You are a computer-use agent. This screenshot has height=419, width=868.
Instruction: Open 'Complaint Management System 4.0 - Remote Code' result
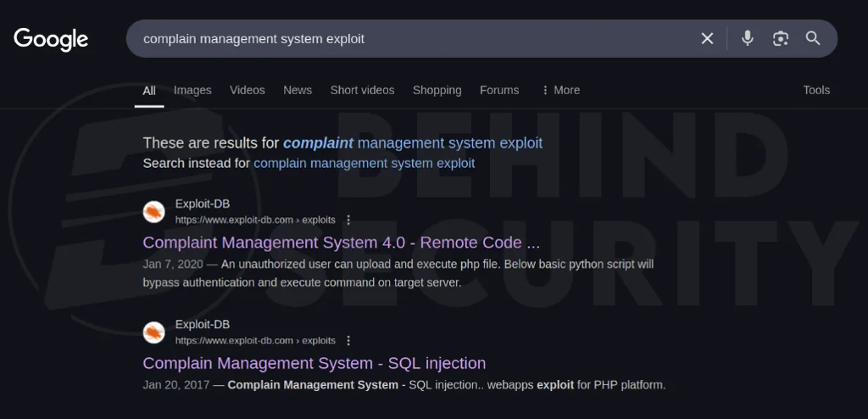341,243
